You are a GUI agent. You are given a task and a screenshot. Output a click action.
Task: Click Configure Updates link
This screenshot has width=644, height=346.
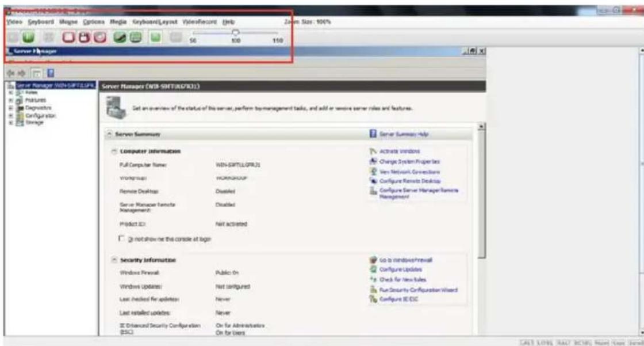tap(400, 269)
